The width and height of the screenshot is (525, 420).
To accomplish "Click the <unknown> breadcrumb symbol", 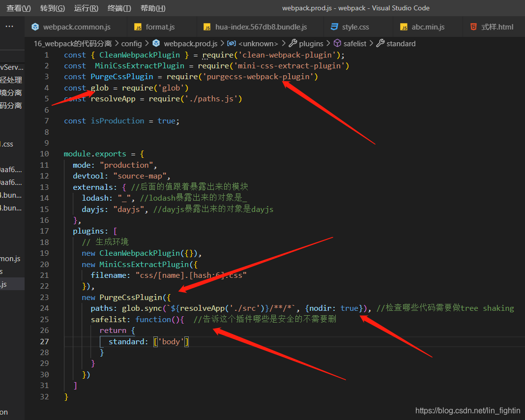I will click(x=258, y=44).
